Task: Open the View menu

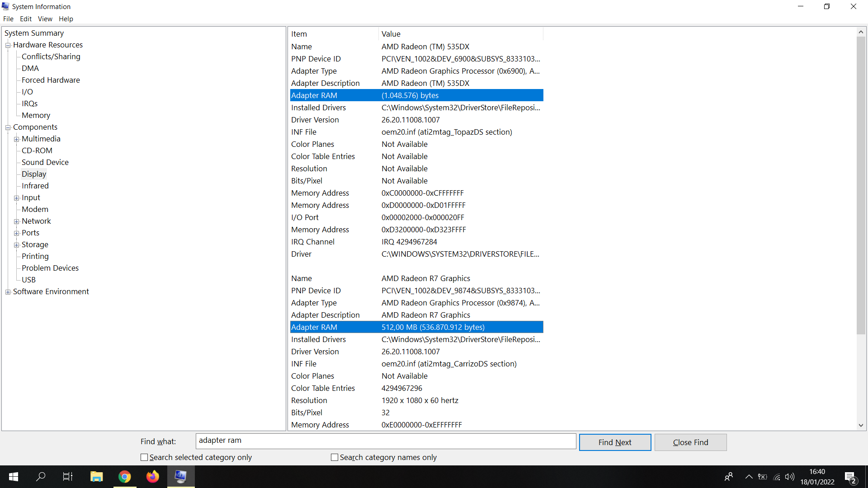Action: [45, 19]
